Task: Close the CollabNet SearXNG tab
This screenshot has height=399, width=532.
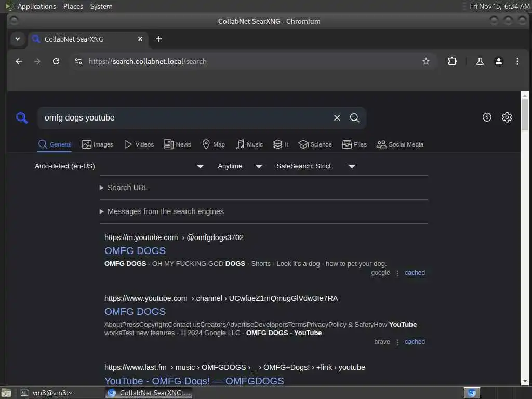Action: click(x=140, y=39)
